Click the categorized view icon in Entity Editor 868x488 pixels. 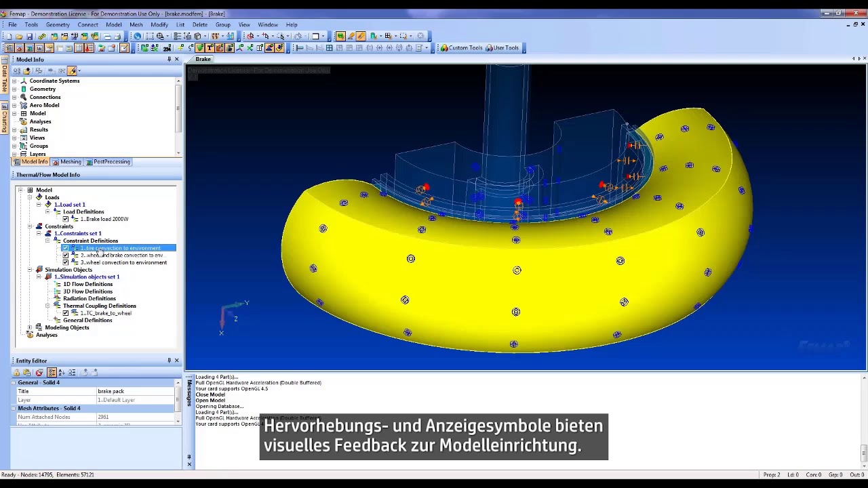pos(52,372)
